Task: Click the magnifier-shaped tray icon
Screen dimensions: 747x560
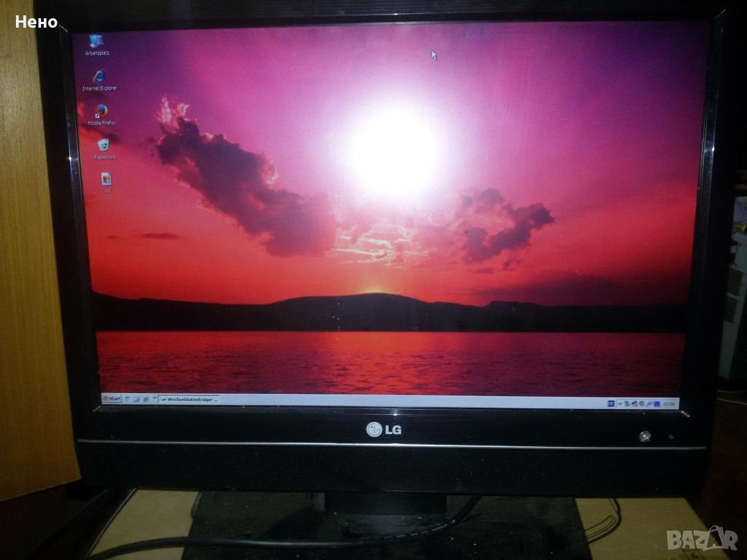Action: 649,402
